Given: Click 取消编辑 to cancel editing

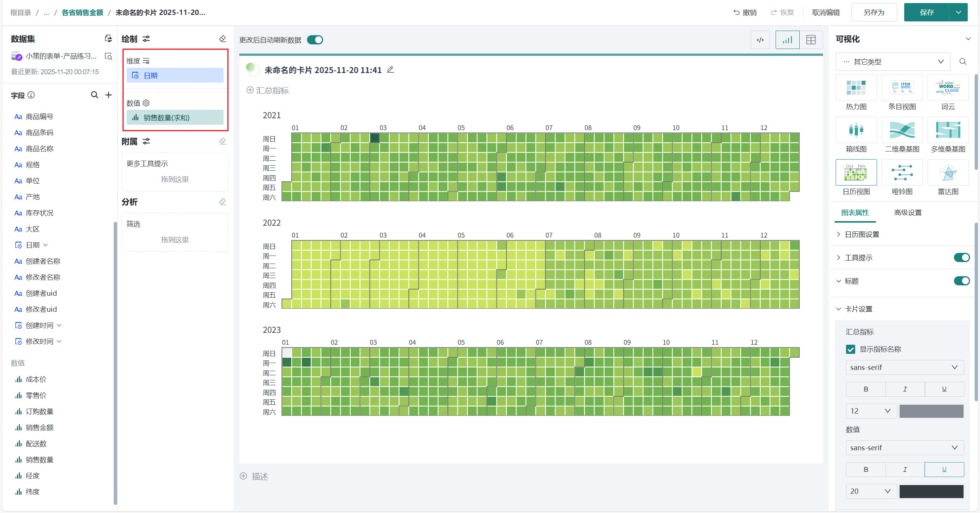Looking at the screenshot, I should (x=826, y=13).
